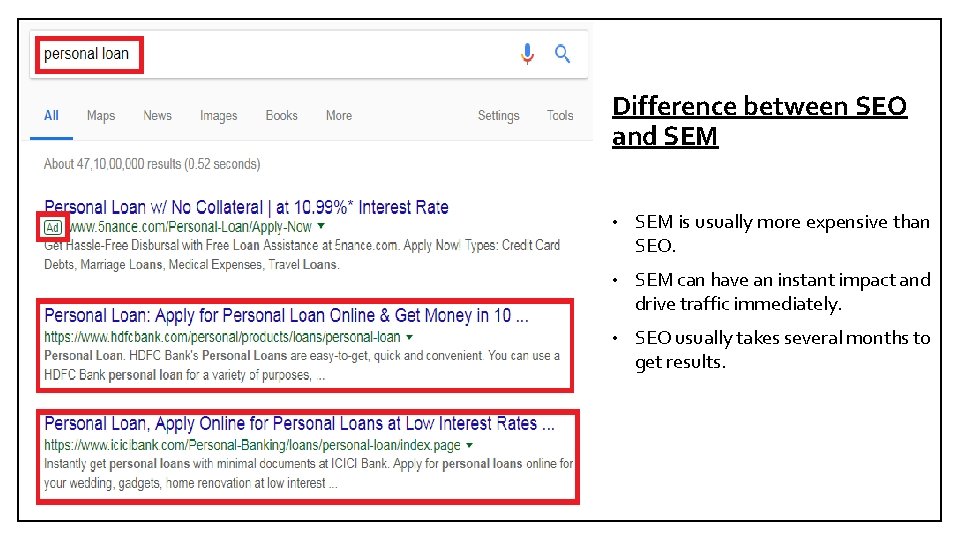
Task: Expand dropdown arrow beside 5nance URL
Action: pyautogui.click(x=320, y=227)
